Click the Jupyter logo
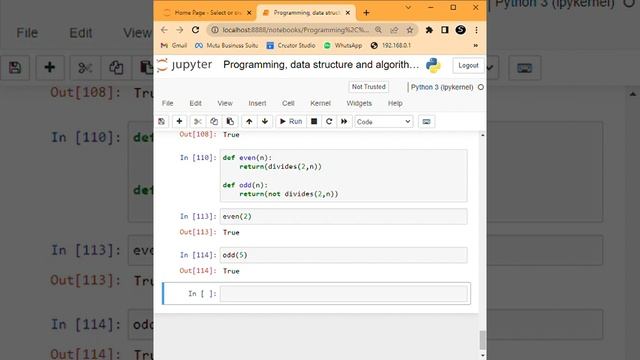Viewport: 640px width, 360px height. [185, 65]
